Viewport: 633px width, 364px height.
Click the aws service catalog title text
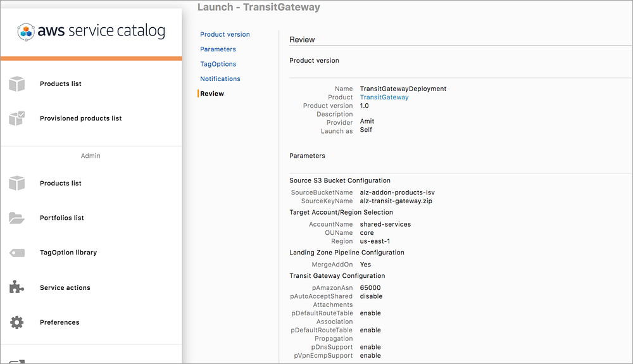point(101,32)
